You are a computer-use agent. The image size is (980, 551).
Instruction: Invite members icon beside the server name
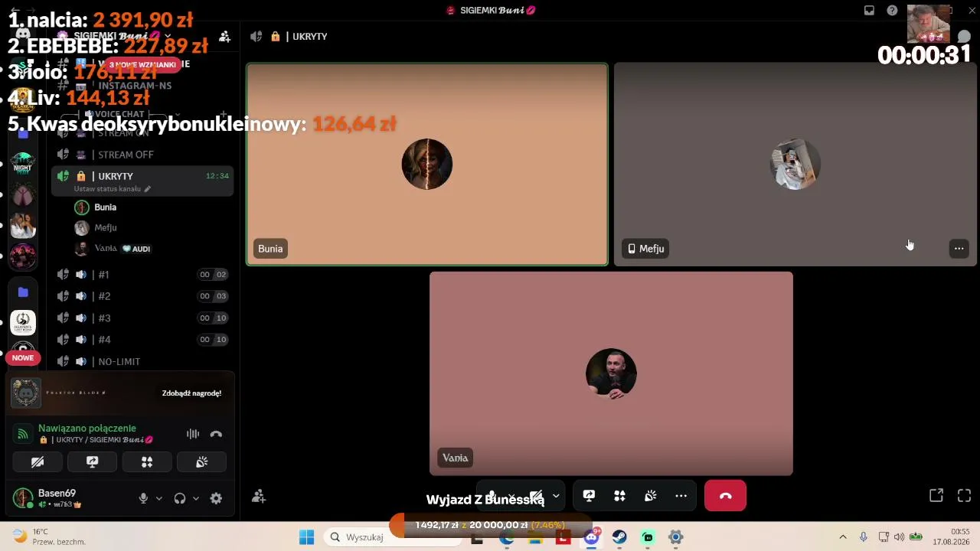click(x=224, y=36)
